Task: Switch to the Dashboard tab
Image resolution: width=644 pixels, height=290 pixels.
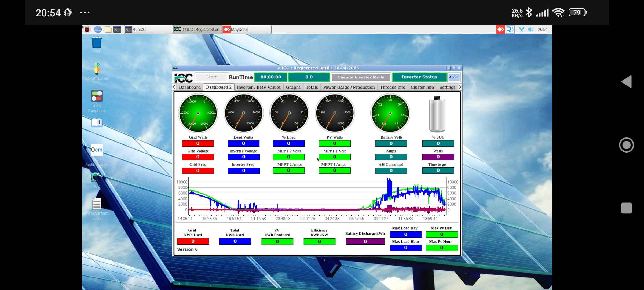Action: (x=190, y=87)
